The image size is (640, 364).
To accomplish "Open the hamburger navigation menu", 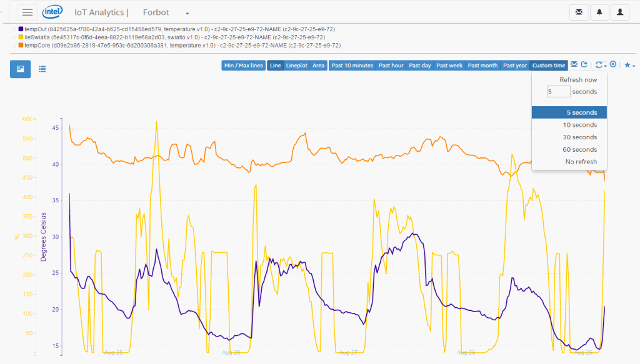I will [27, 12].
